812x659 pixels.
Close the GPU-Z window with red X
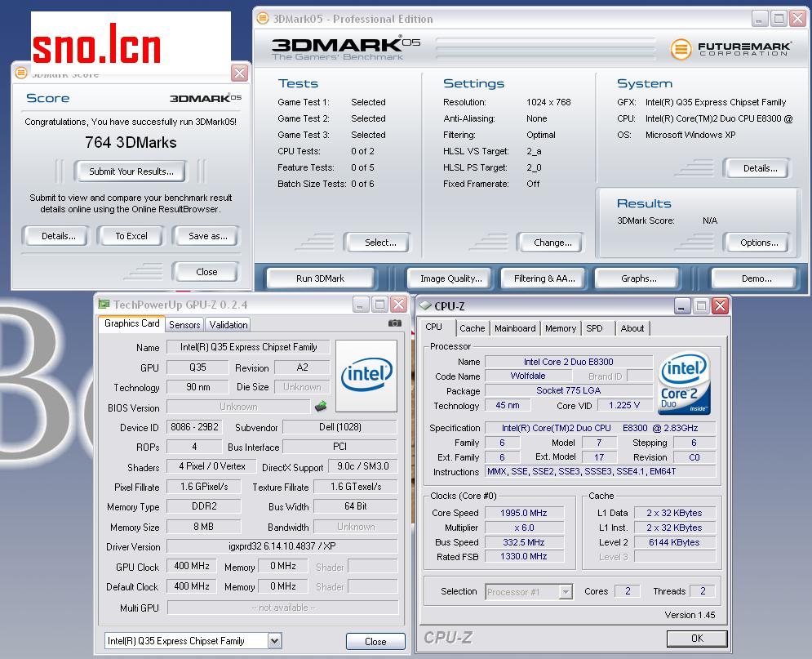[399, 304]
